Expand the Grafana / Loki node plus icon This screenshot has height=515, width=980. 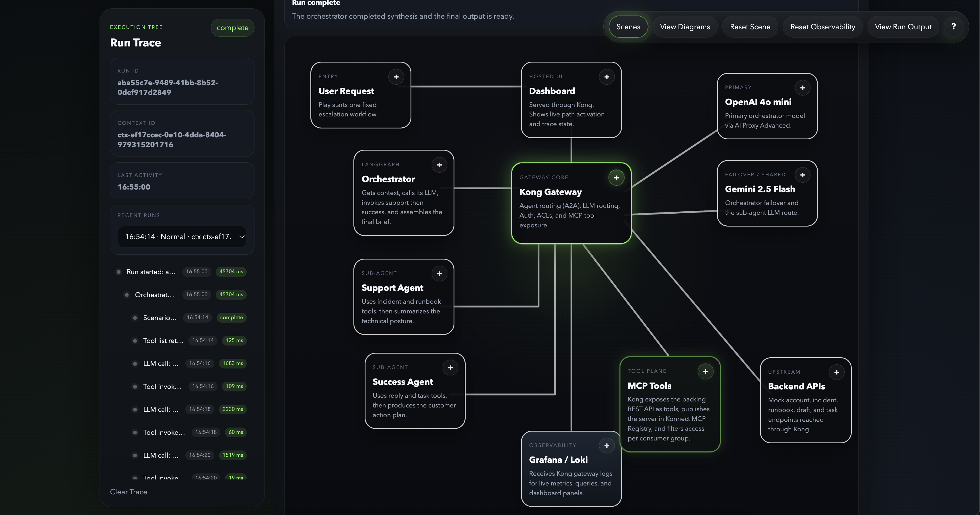[x=607, y=446]
